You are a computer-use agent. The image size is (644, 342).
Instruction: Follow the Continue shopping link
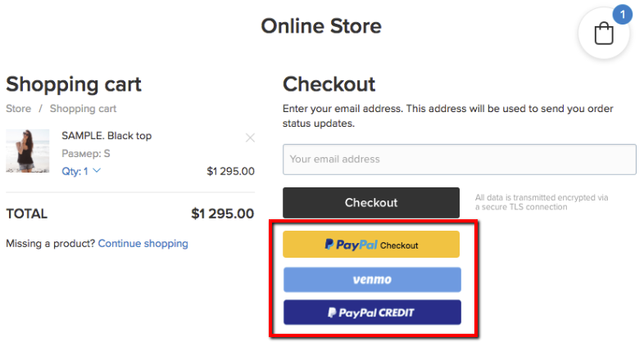pos(143,244)
